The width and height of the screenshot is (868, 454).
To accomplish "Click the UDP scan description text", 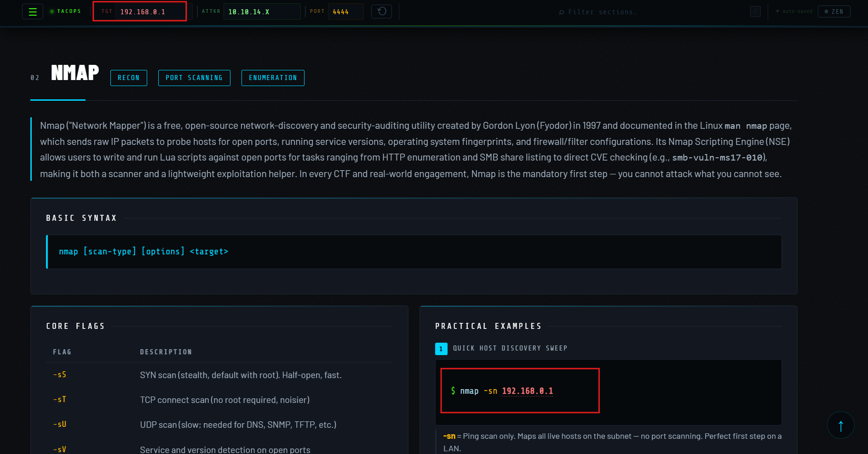I will click(x=238, y=425).
